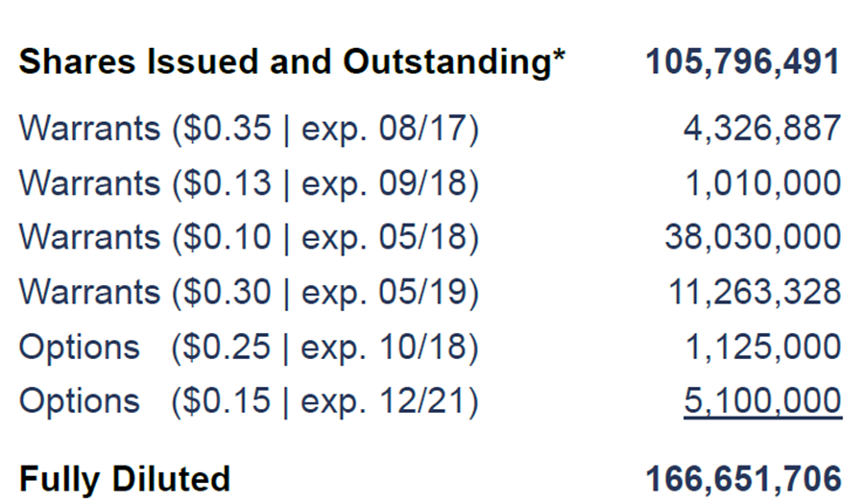Click the Options $0.15 row label
Screen dimensions: 864x504
point(248,401)
